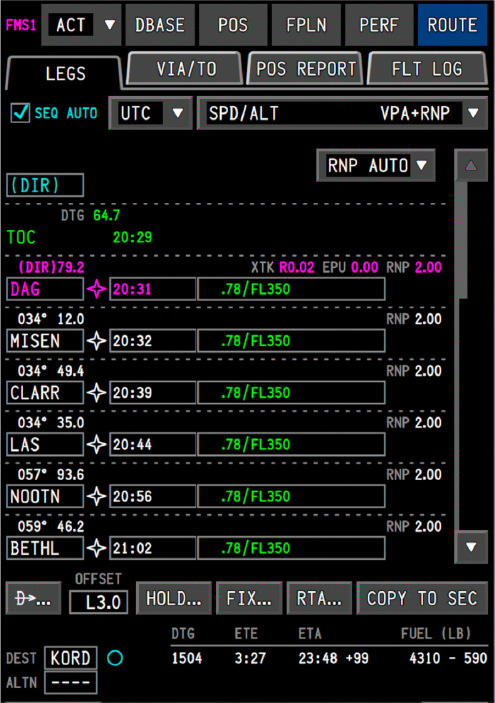Open the FLT LOG tab
The image size is (495, 703).
pyautogui.click(x=427, y=69)
